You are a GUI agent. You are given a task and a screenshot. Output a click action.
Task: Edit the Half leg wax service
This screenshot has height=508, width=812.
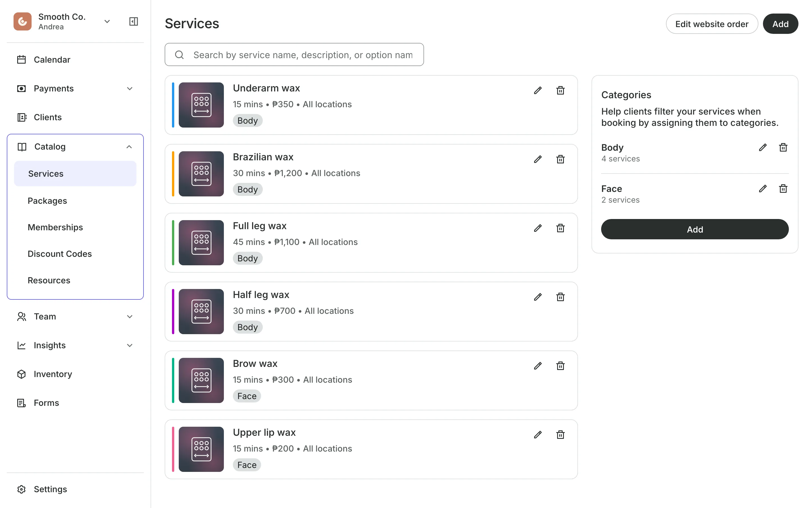click(x=538, y=297)
